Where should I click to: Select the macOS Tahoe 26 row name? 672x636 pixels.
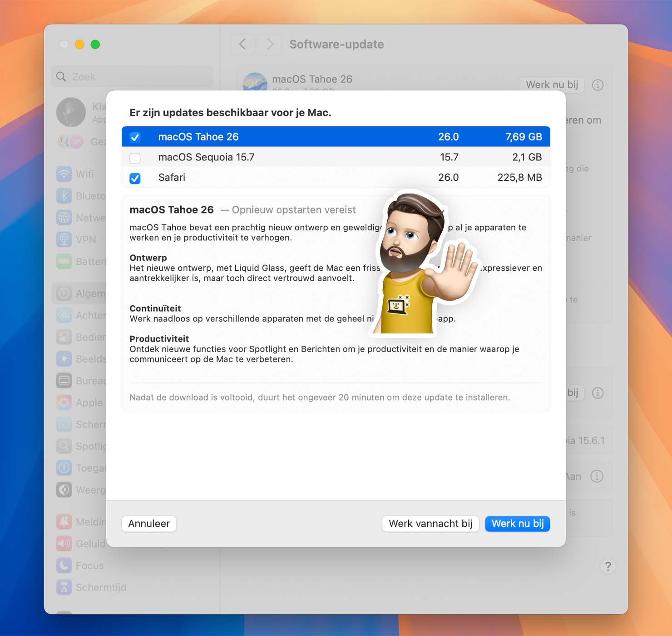pyautogui.click(x=198, y=137)
